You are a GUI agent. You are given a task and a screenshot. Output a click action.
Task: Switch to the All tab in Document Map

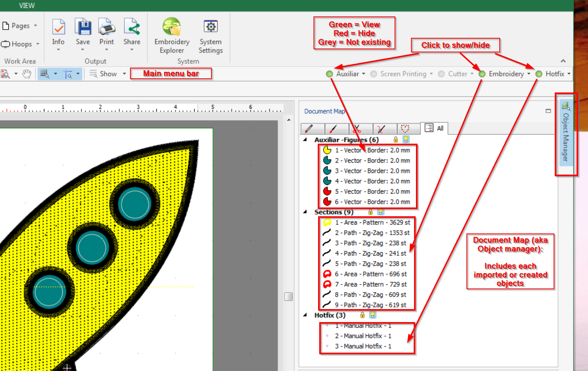coord(434,128)
